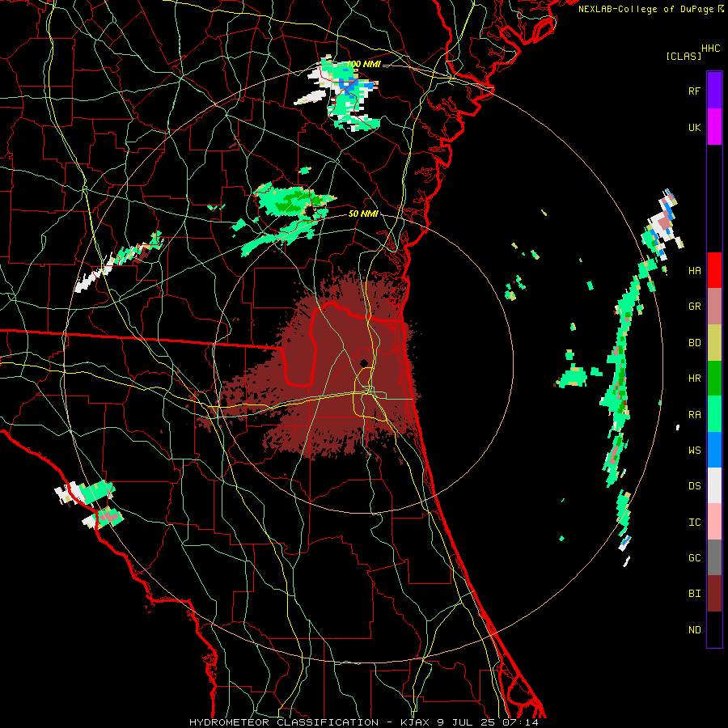Click the black diamond radar site marker
728x728 pixels.
click(x=364, y=362)
